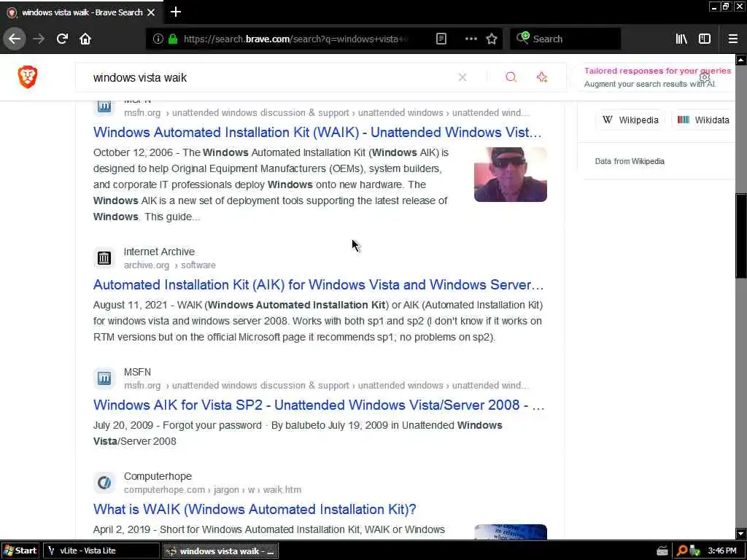
Task: Open Brave search settings gear icon
Action: [x=705, y=77]
